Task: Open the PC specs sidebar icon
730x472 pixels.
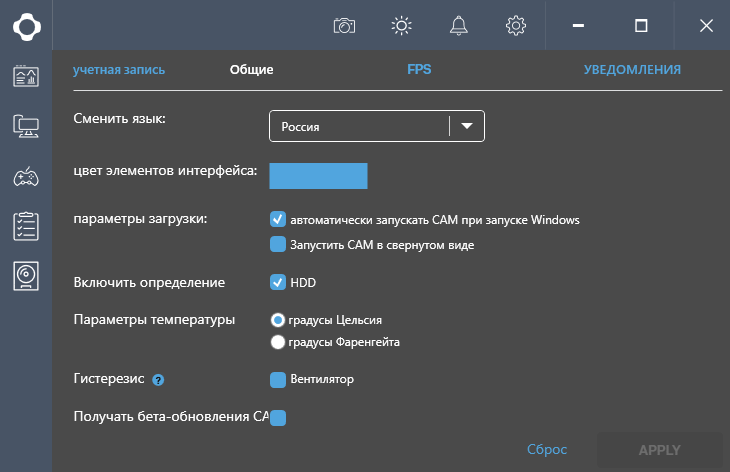Action: click(x=26, y=126)
